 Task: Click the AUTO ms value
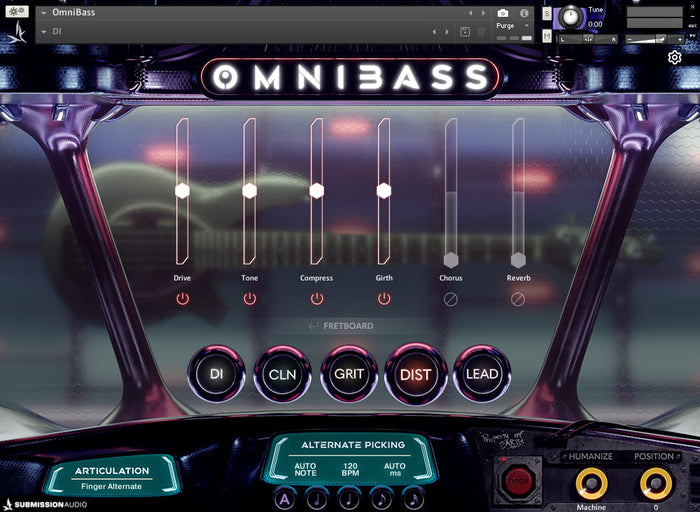point(395,469)
